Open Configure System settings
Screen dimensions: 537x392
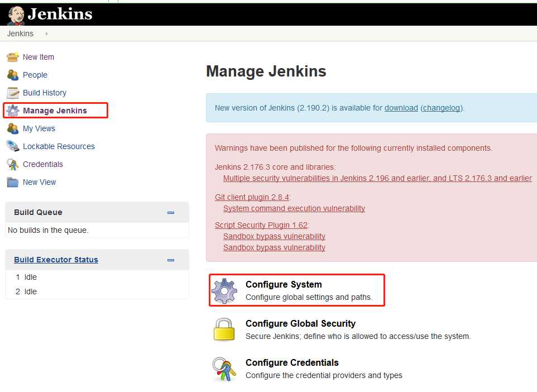tap(284, 284)
